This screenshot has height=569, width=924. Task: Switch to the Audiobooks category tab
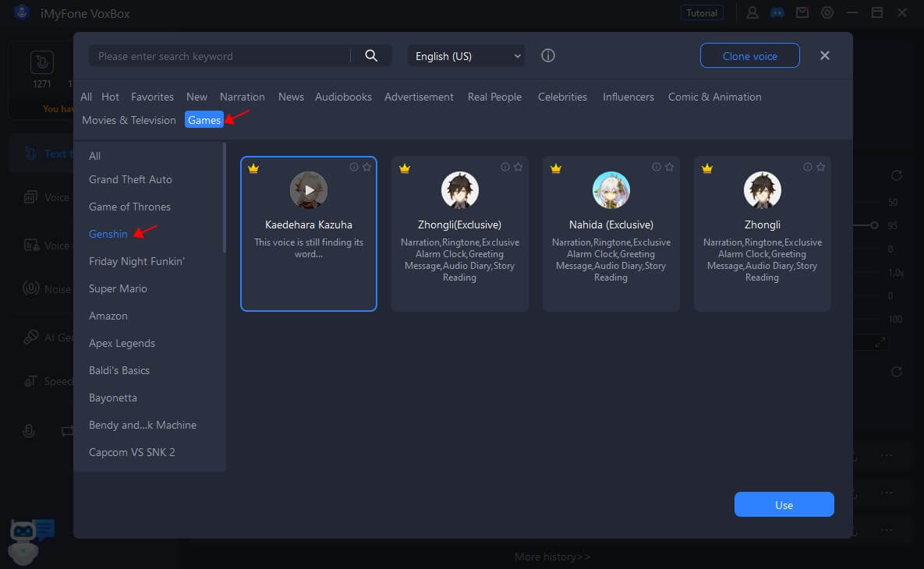point(344,97)
